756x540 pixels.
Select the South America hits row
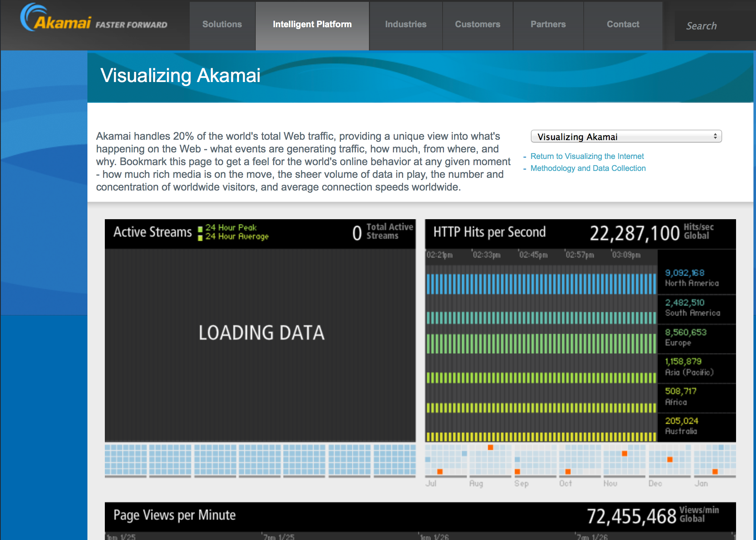coord(580,309)
